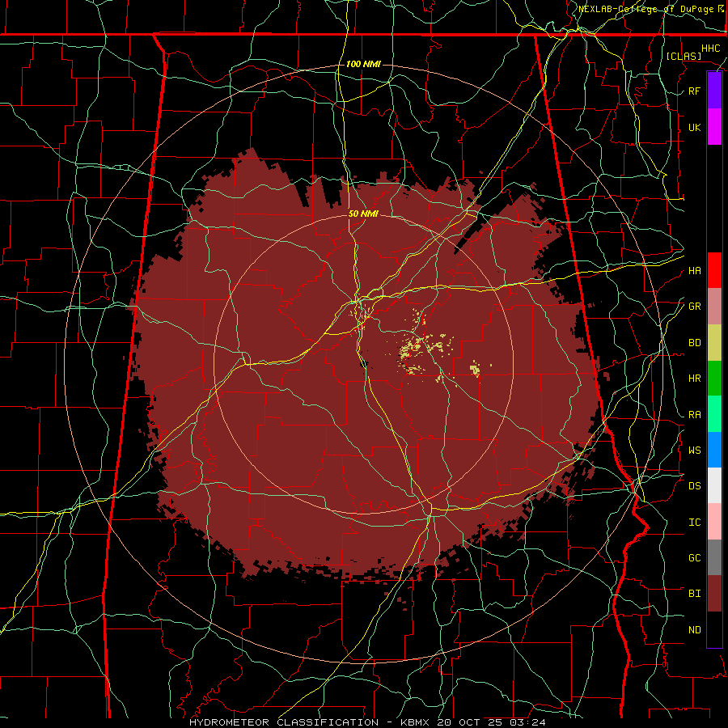
Task: Click the UK legend label
Action: (694, 128)
